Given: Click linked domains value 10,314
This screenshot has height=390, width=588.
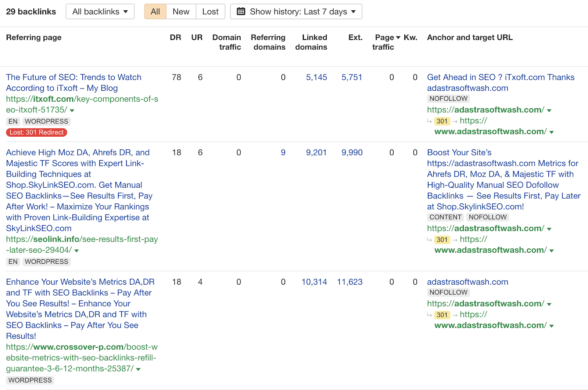Looking at the screenshot, I should point(314,282).
